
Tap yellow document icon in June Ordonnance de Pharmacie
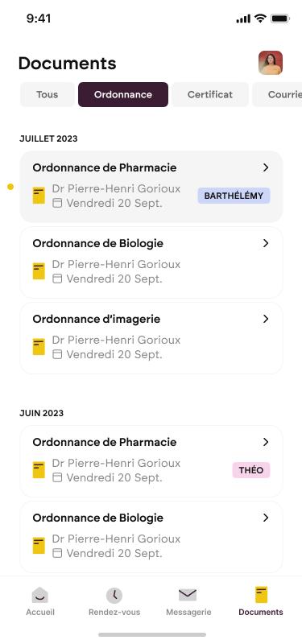click(39, 470)
